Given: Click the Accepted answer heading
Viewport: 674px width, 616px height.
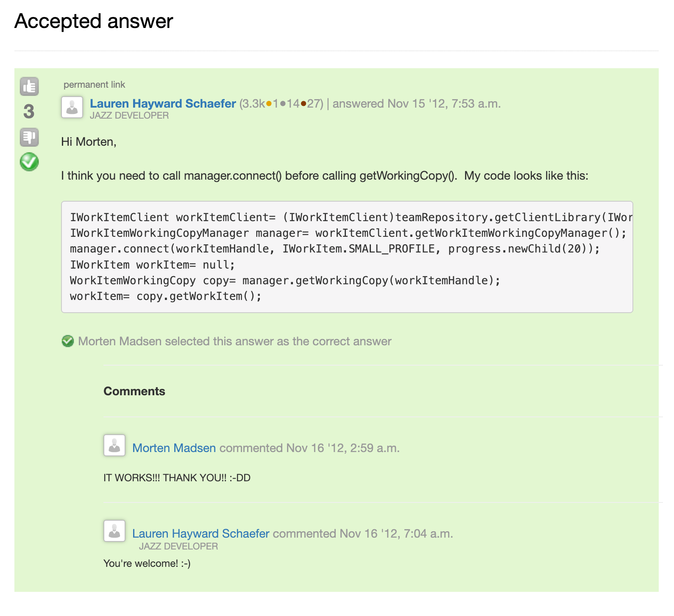Looking at the screenshot, I should click(94, 21).
